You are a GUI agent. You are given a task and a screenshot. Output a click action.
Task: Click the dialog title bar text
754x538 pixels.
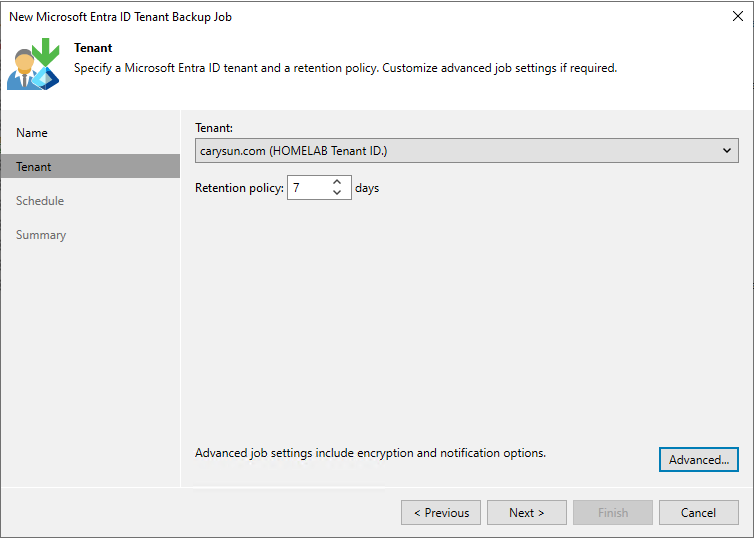coord(120,17)
